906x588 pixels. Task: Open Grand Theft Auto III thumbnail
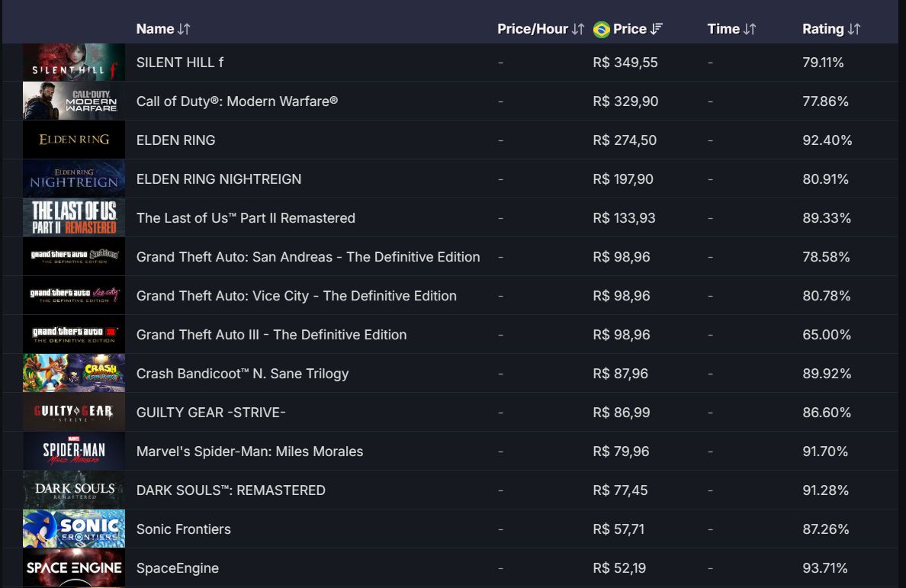click(74, 335)
